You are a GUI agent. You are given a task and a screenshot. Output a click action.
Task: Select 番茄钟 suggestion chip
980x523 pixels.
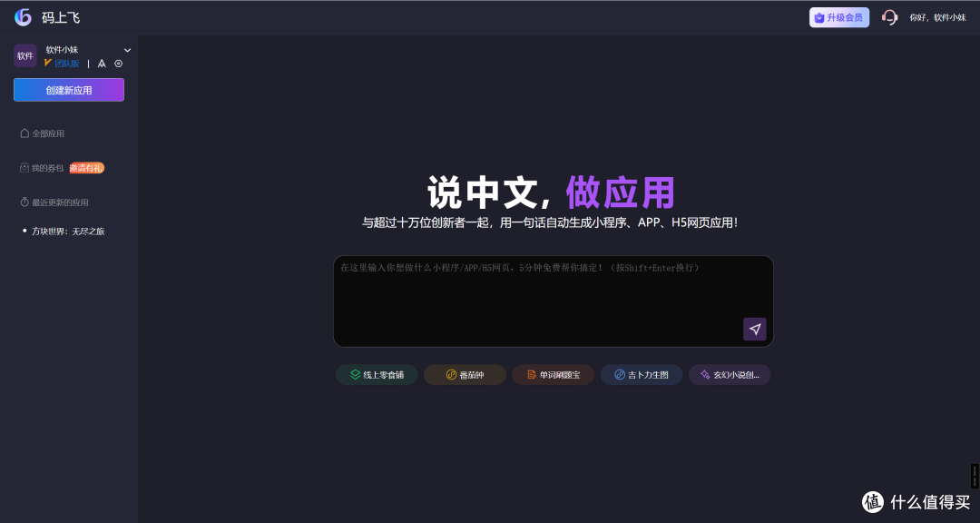click(465, 375)
